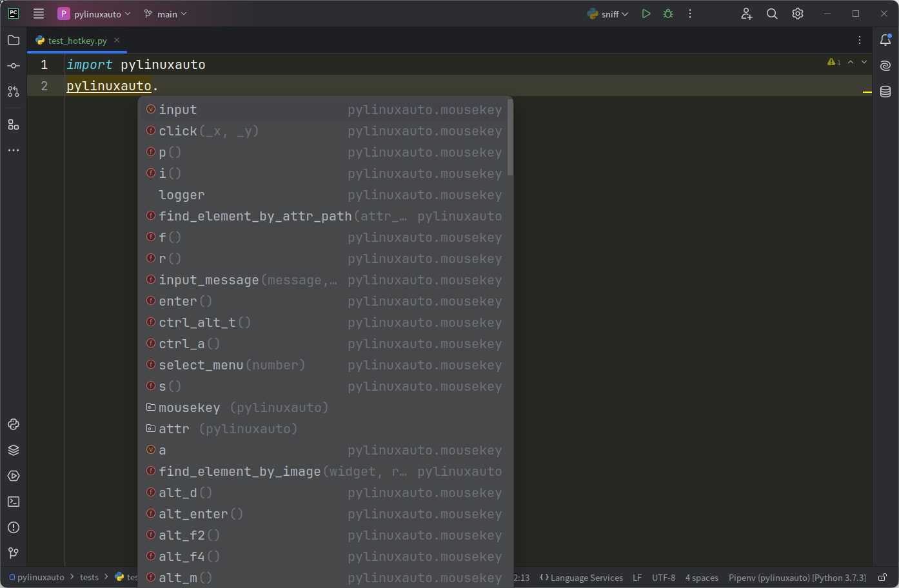Open the Git tool window
The image size is (899, 588).
tap(14, 553)
